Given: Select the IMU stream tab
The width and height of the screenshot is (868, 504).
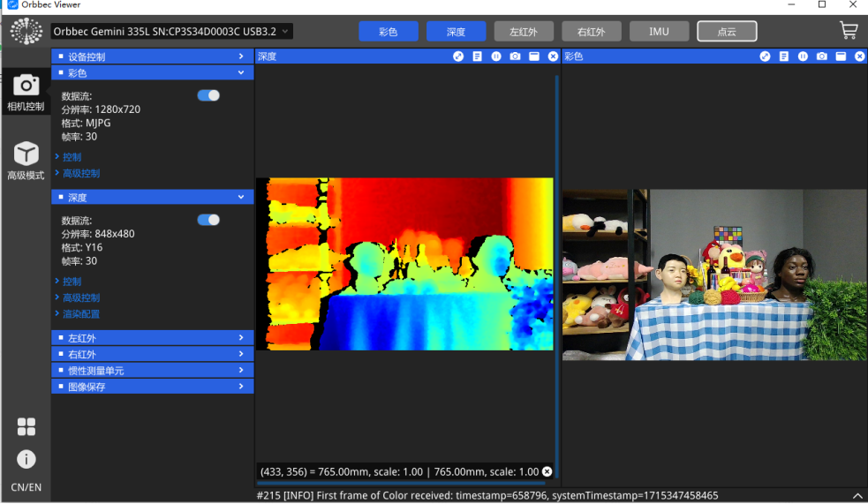Looking at the screenshot, I should 659,32.
